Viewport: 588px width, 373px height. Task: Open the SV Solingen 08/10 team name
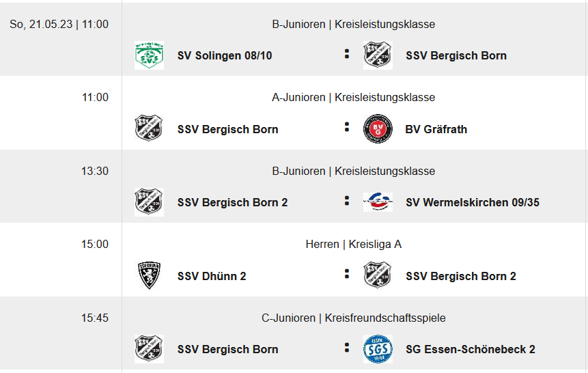(224, 55)
